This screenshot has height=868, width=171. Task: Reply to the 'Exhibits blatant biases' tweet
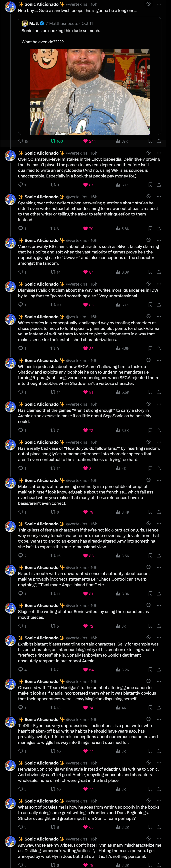pos(21,669)
